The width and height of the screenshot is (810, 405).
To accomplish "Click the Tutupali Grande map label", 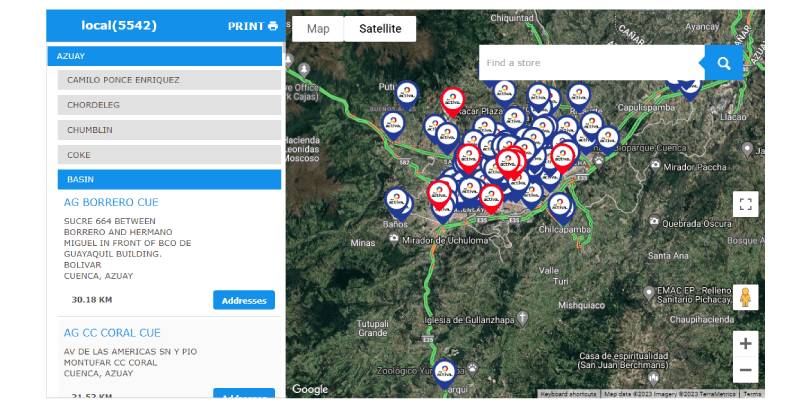I will [372, 328].
